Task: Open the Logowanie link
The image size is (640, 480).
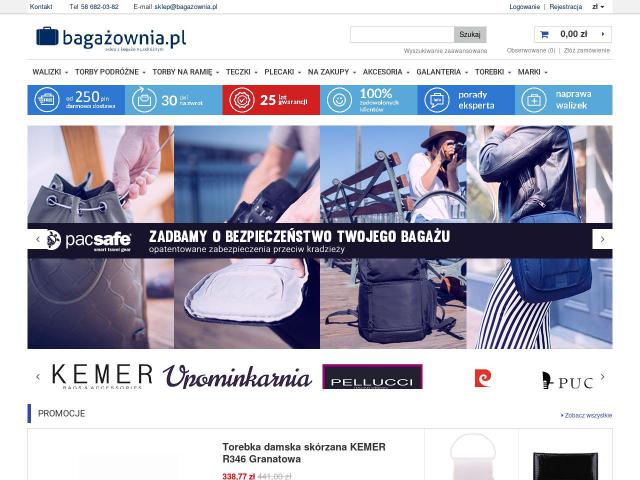Action: (524, 7)
